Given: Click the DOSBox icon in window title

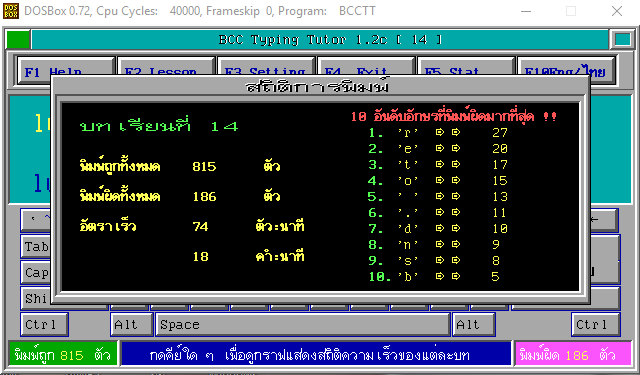Looking at the screenshot, I should click(x=11, y=11).
